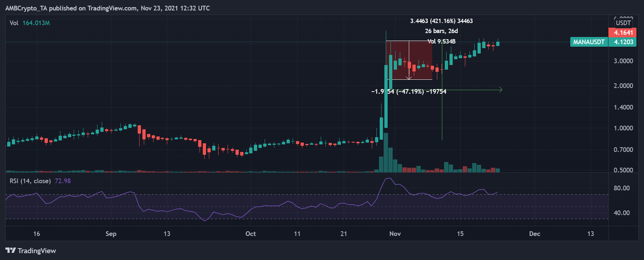Click the red 4.1641 price tag
This screenshot has height=260, width=644.
(x=623, y=33)
